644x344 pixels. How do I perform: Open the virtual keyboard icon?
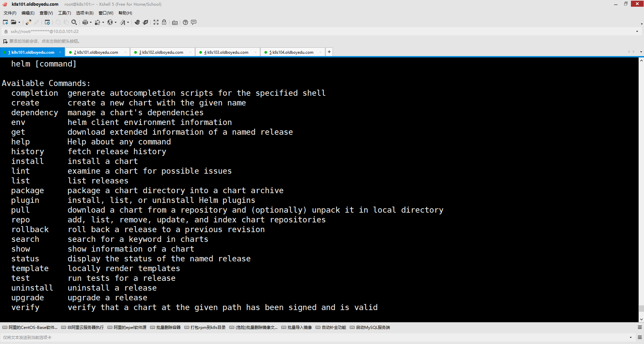click(175, 23)
